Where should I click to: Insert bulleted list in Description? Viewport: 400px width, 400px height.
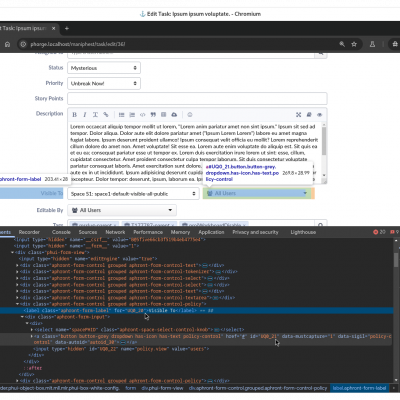coord(122,115)
